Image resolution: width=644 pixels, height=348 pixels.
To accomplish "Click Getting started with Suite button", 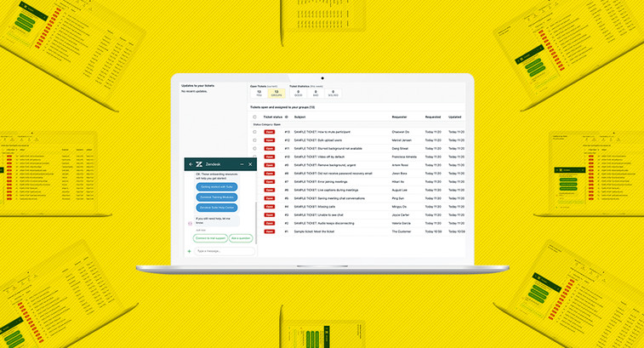I will click(217, 187).
